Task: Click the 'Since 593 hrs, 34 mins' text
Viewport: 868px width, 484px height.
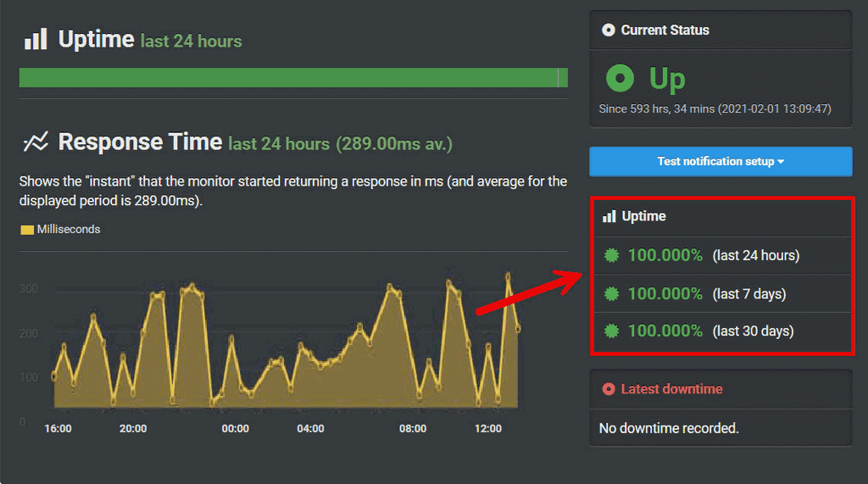Action: pos(657,109)
